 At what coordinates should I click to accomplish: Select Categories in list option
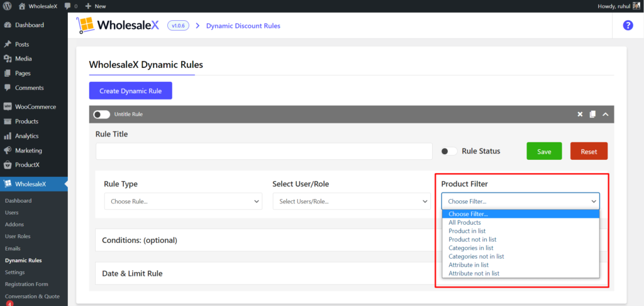(520, 248)
